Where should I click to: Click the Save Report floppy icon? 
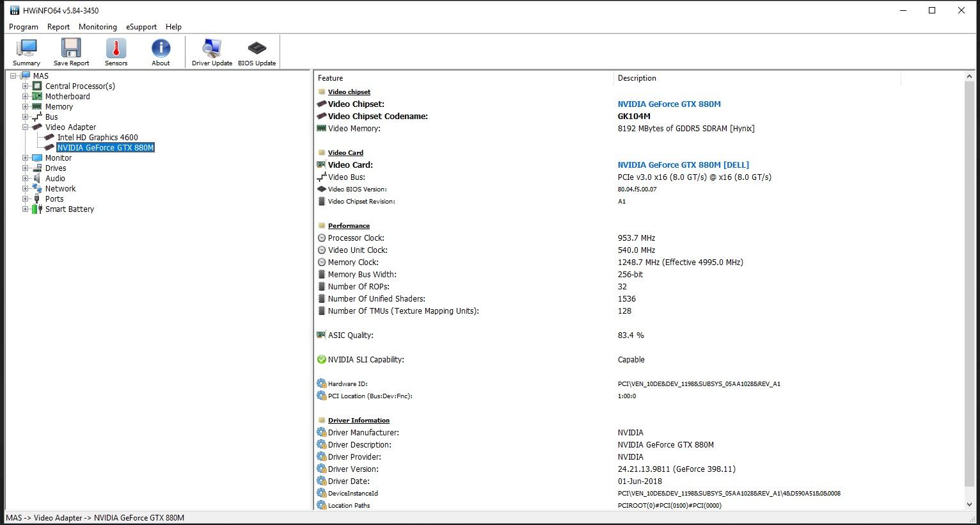pyautogui.click(x=71, y=51)
